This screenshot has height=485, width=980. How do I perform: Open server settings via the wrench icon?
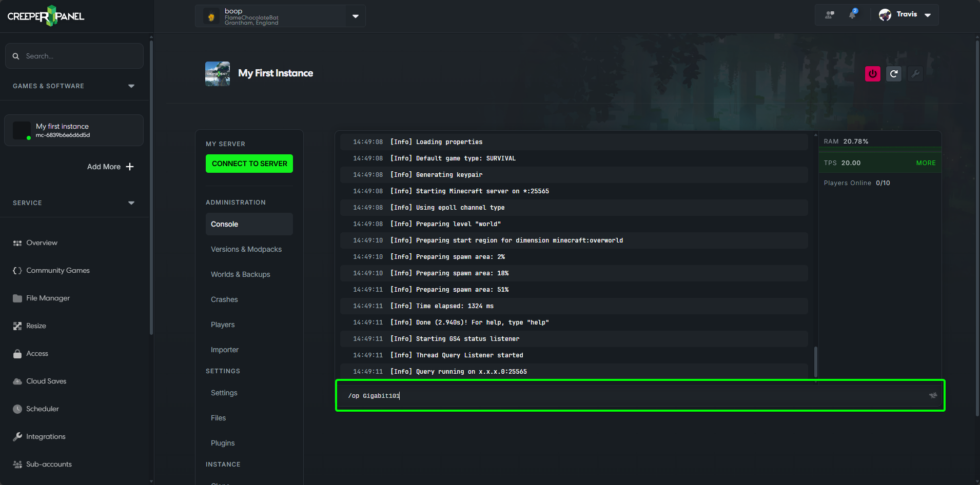915,74
